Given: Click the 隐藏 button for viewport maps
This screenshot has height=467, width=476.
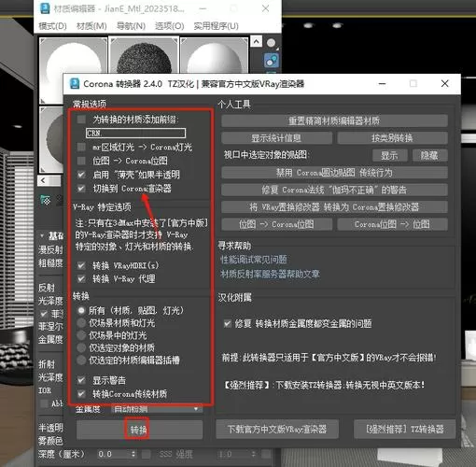Looking at the screenshot, I should click(430, 155).
